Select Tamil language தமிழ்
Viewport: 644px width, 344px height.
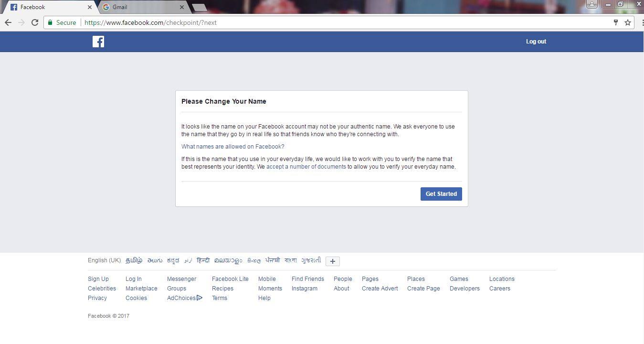[x=134, y=260]
